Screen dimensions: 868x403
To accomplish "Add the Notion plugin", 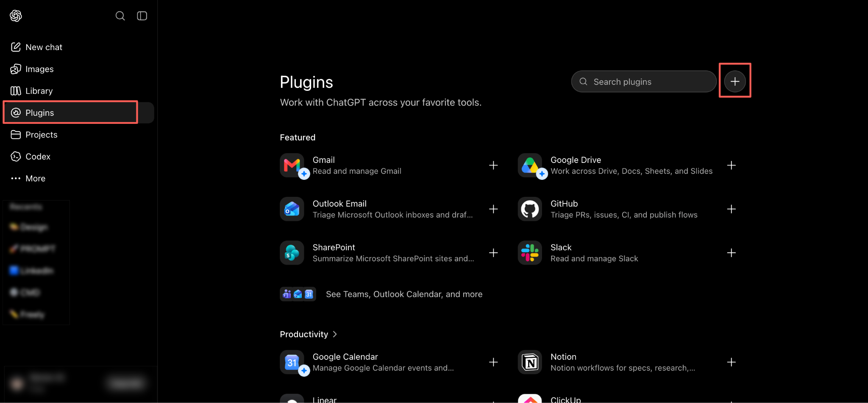I will (731, 362).
